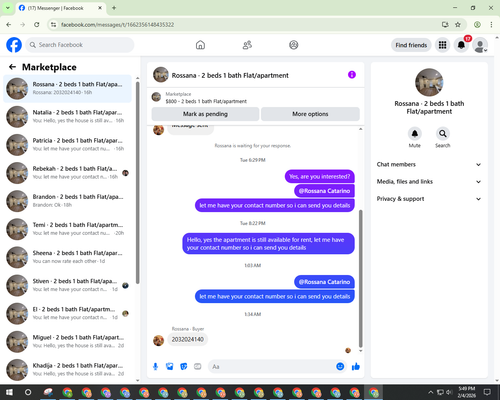Click the facebook.com address bar
Image resolution: width=500 pixels, height=400 pixels.
pyautogui.click(x=247, y=25)
